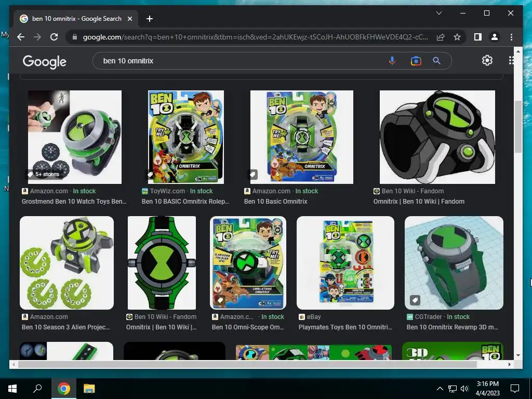Go back using Chrome's back arrow

[21, 37]
